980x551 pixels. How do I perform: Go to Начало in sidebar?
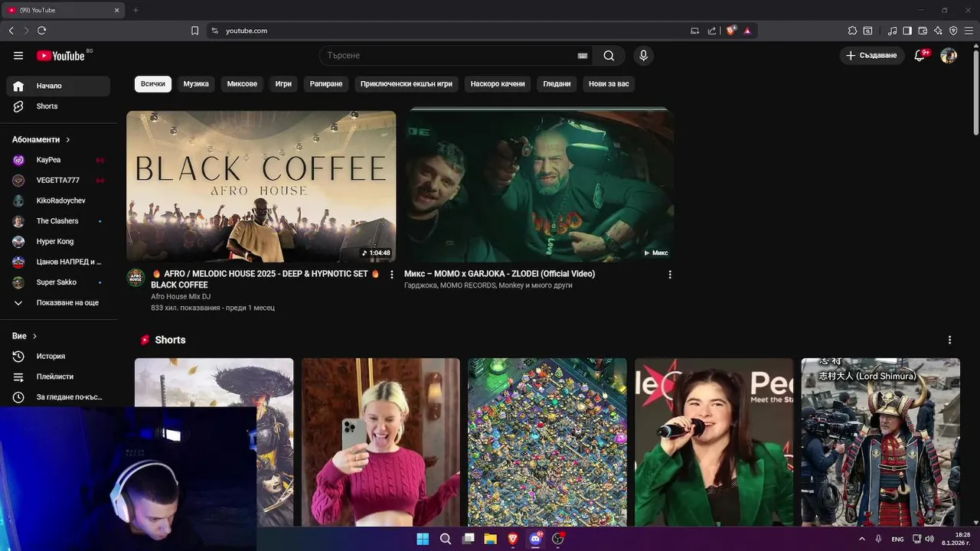click(58, 86)
